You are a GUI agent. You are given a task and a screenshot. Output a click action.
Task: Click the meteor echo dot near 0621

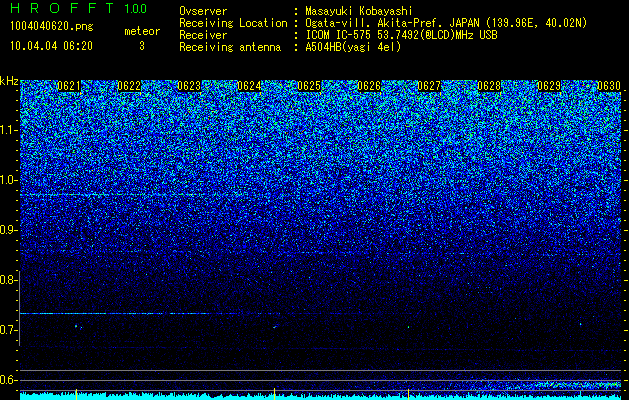pos(76,326)
